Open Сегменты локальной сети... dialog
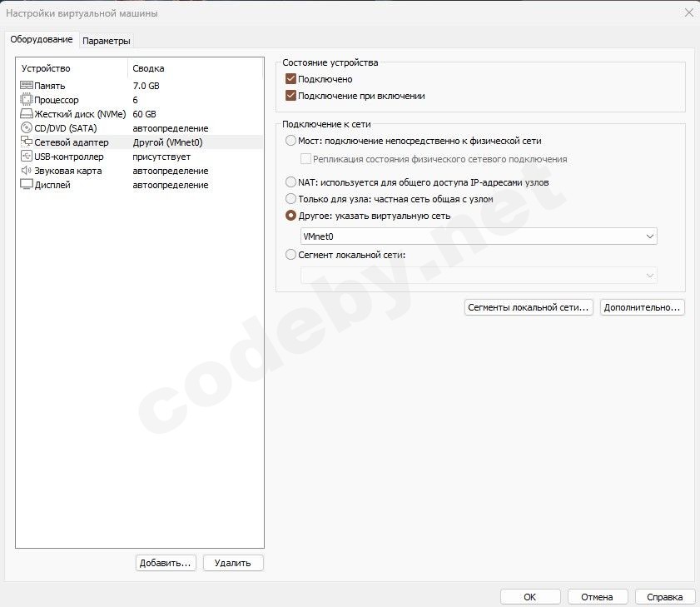 click(x=529, y=307)
